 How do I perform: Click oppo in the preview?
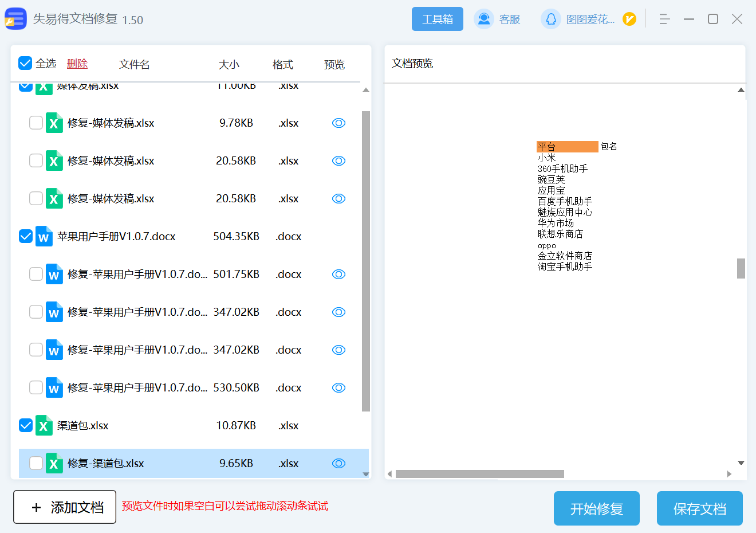click(x=547, y=246)
